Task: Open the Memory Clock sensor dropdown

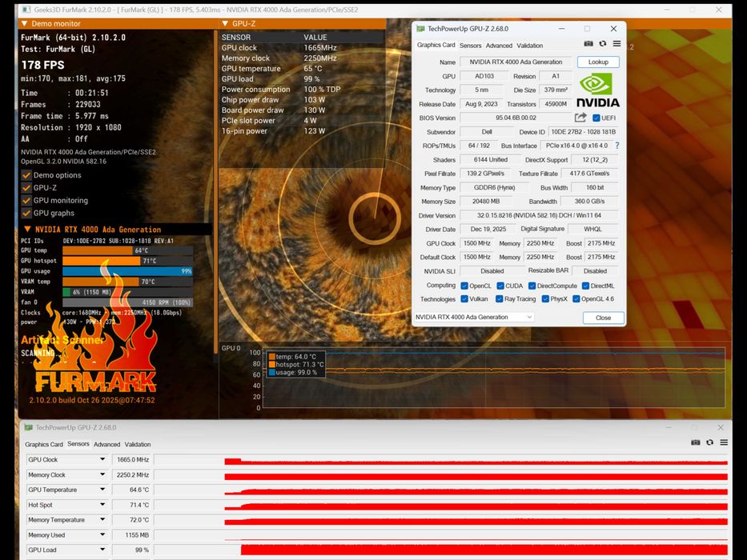Action: coord(102,474)
